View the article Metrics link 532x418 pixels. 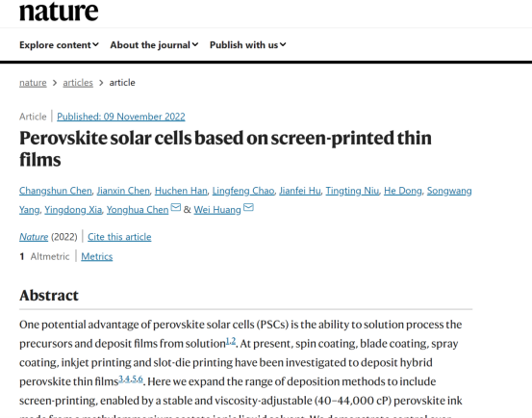click(97, 256)
